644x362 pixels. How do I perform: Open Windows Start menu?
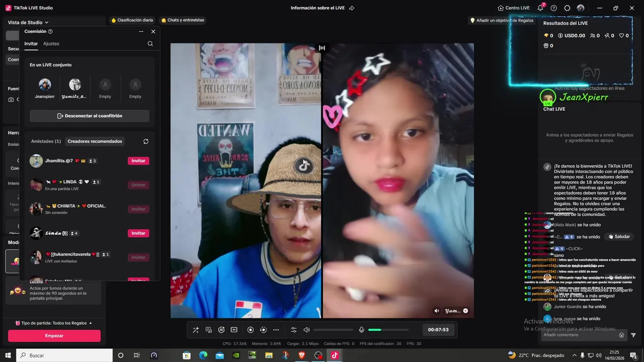pos(8,355)
